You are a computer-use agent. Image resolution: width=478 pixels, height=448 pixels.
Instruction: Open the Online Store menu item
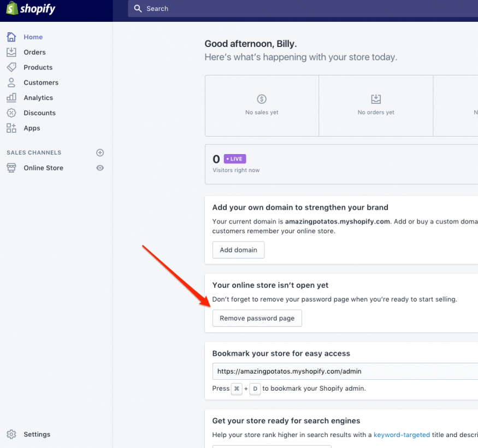click(43, 168)
